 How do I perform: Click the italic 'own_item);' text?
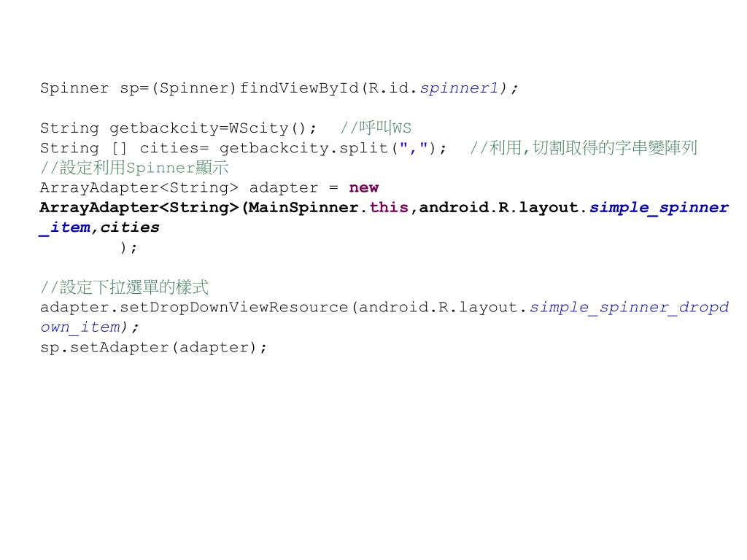[x=90, y=327]
